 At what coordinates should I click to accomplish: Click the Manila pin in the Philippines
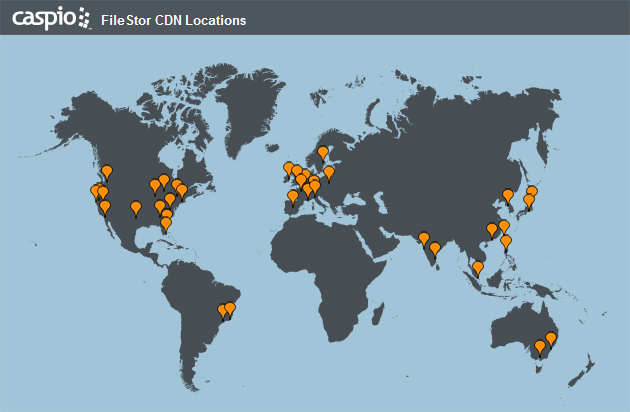506,241
